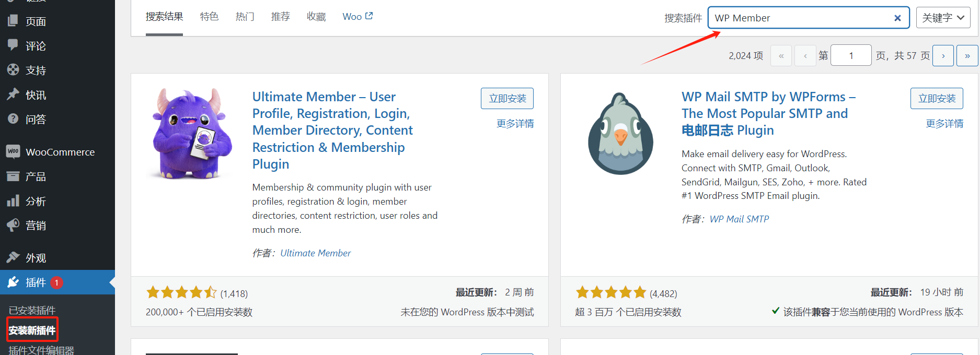980x355 pixels.
Task: Click the 超 3 百万 active installs text
Action: pos(628,312)
